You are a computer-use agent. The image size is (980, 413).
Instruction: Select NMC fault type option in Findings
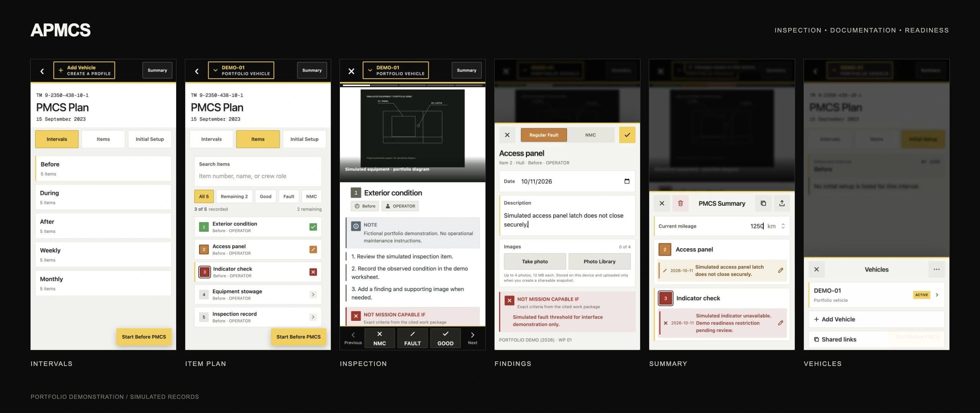tap(590, 135)
